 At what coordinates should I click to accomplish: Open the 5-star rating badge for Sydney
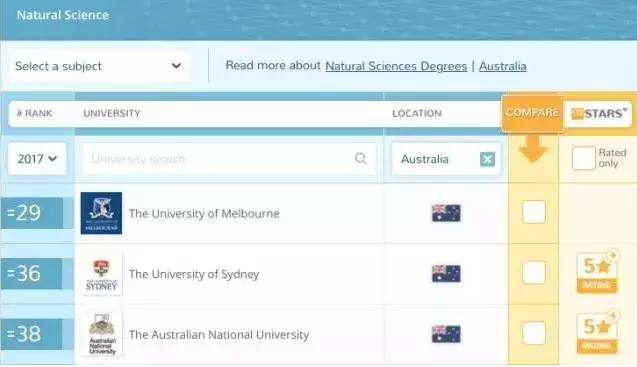tap(597, 271)
